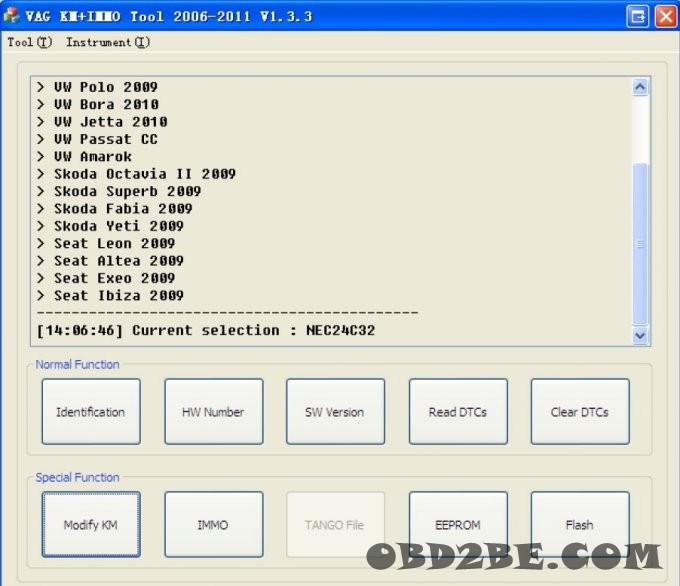Select the 'Skoda Fabia 2009' line
The height and width of the screenshot is (586, 680).
coord(114,209)
